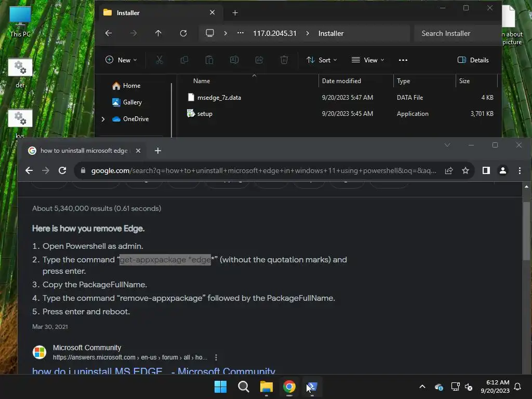This screenshot has height=399, width=532.
Task: Click File Explorer forward arrow
Action: coord(134,33)
